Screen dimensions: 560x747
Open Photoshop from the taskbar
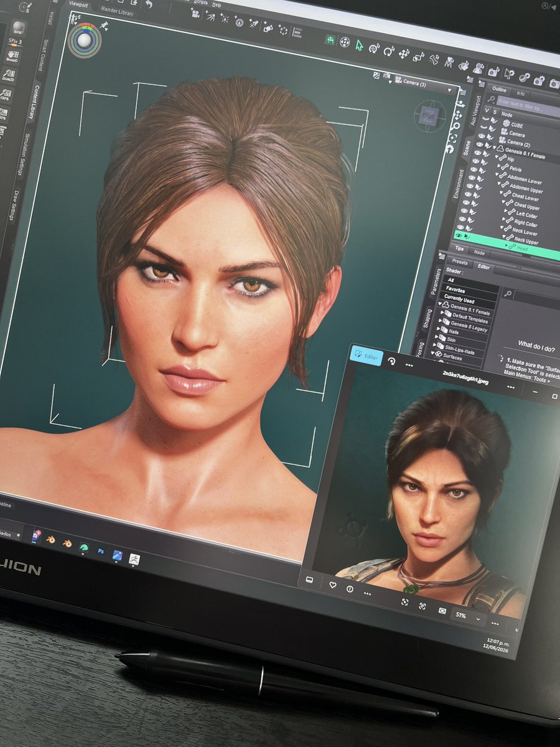tap(100, 551)
